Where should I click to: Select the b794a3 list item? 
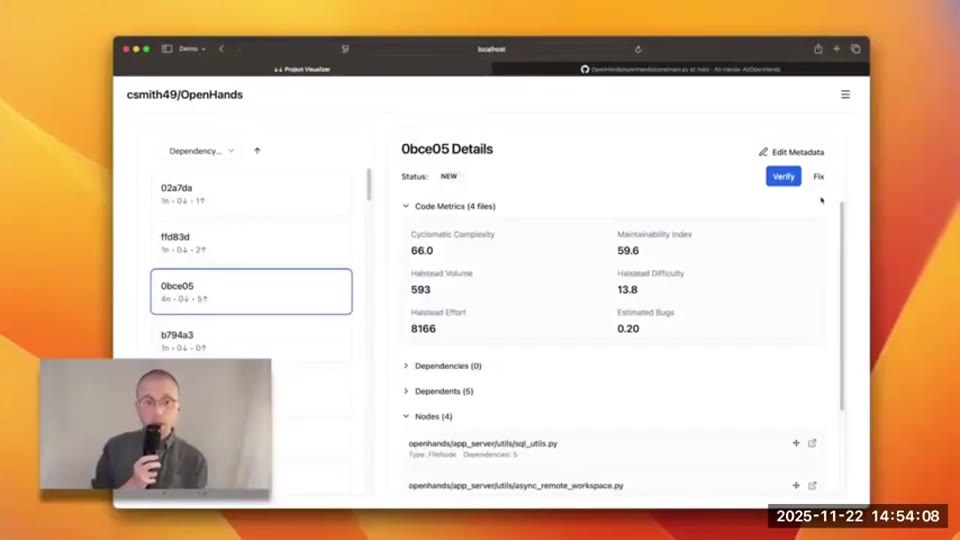pos(251,340)
